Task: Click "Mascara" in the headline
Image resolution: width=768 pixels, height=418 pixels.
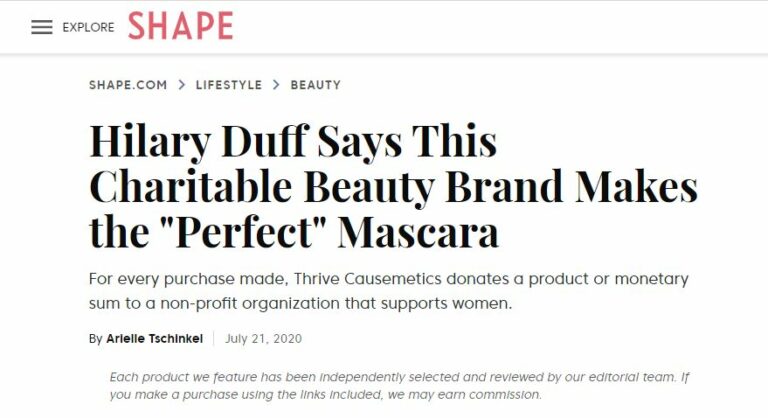Action: [x=418, y=233]
